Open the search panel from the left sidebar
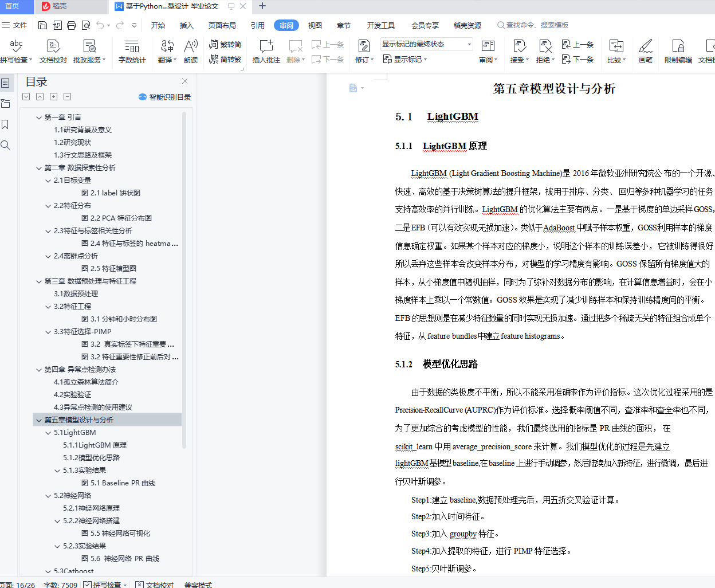Viewport: 715px width, 588px height. [x=5, y=145]
